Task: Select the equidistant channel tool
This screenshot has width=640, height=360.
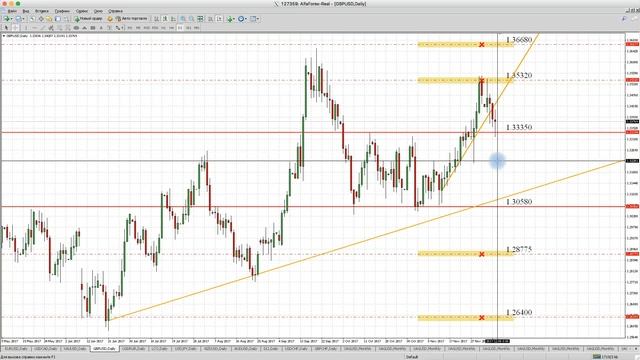Action: coord(51,28)
